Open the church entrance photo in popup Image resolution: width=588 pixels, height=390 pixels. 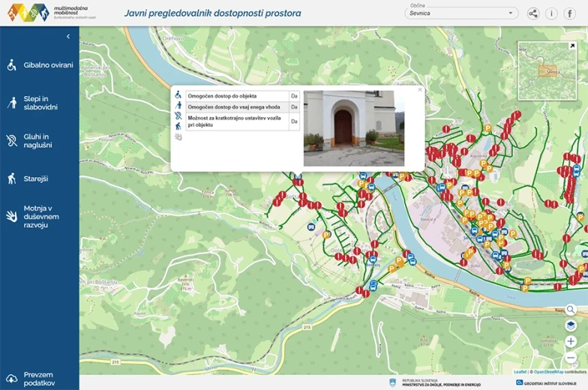pos(354,128)
